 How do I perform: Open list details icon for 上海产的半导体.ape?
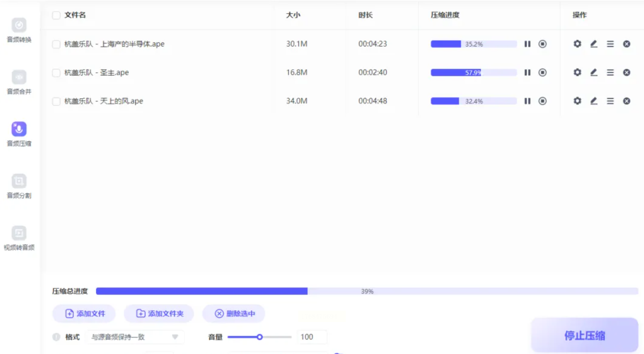(610, 44)
